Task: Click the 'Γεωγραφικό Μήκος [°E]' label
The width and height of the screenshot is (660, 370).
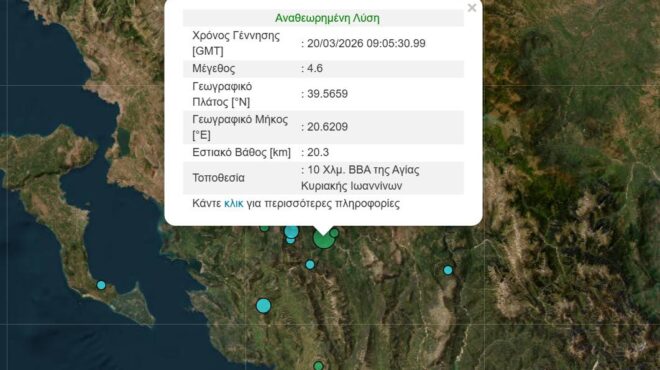Action: tap(240, 127)
